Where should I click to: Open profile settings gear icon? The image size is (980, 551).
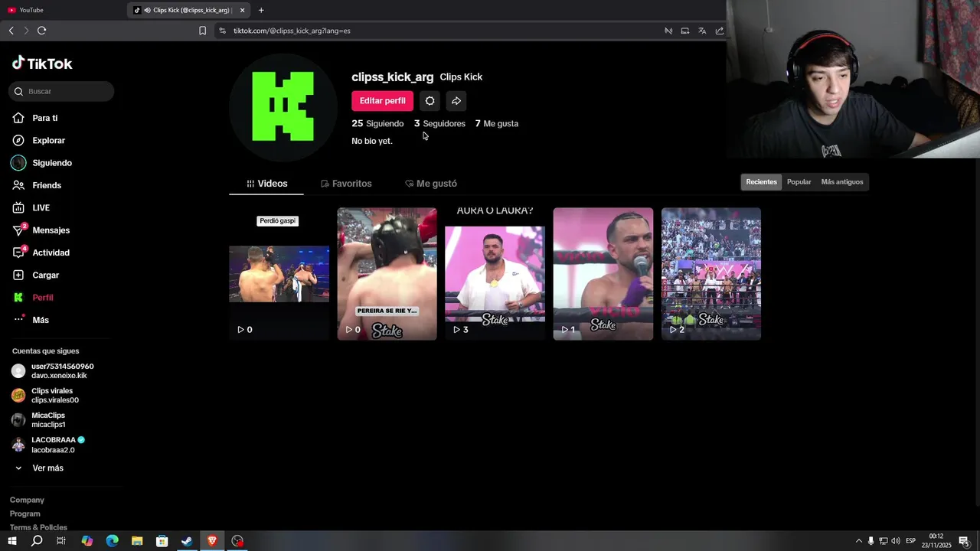tap(430, 101)
